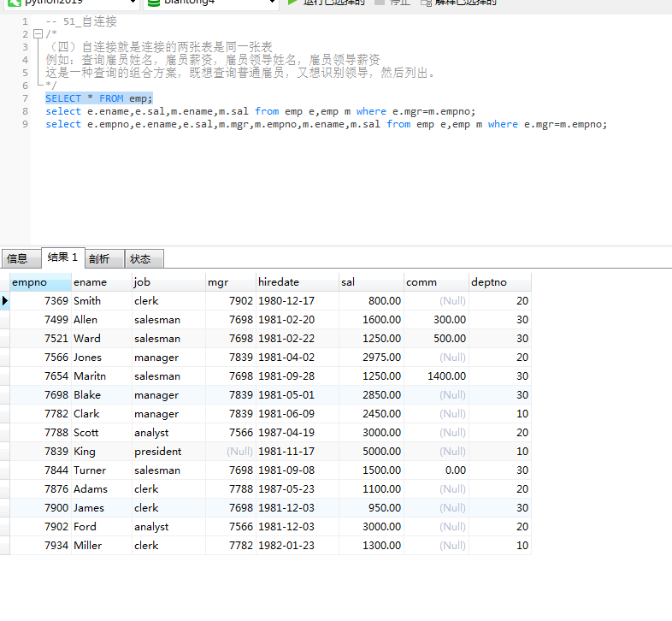Select the Ward name cell
The width and height of the screenshot is (672, 621).
tap(102, 339)
